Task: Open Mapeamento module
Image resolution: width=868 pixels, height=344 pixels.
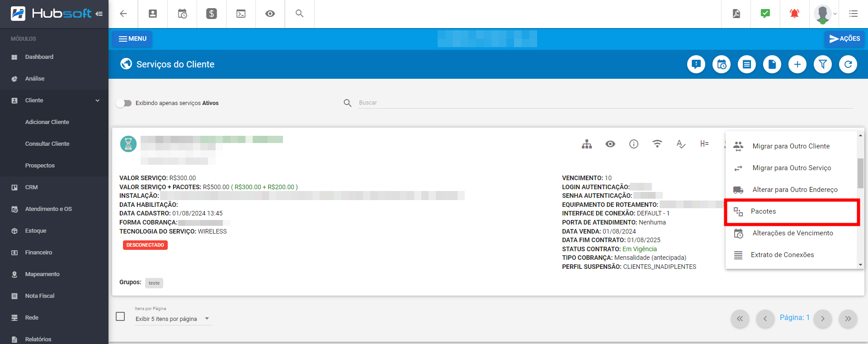Action: (x=54, y=274)
